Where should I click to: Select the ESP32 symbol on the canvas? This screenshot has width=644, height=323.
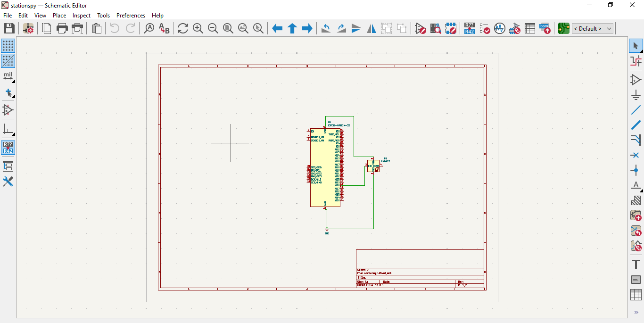point(325,167)
